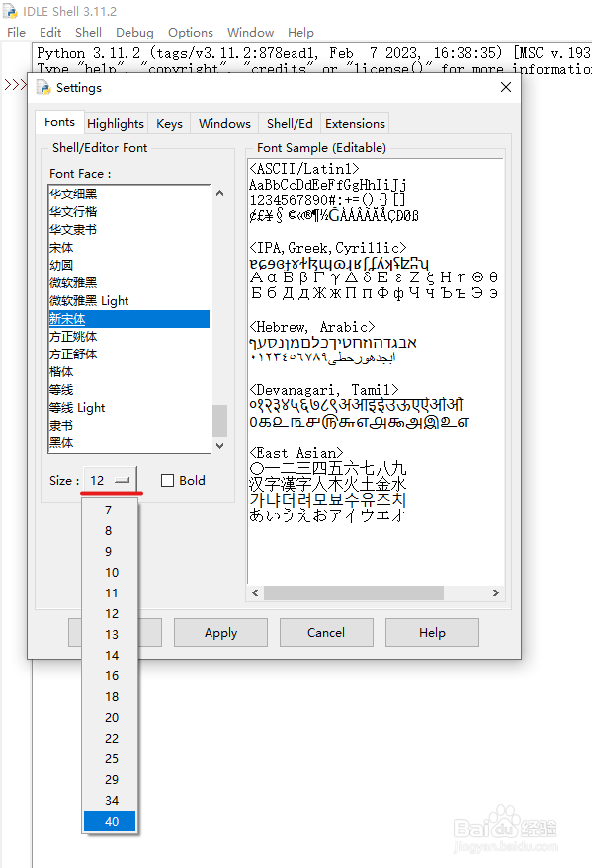The height and width of the screenshot is (868, 592).
Task: Choose size 10 from the list
Action: [x=110, y=573]
